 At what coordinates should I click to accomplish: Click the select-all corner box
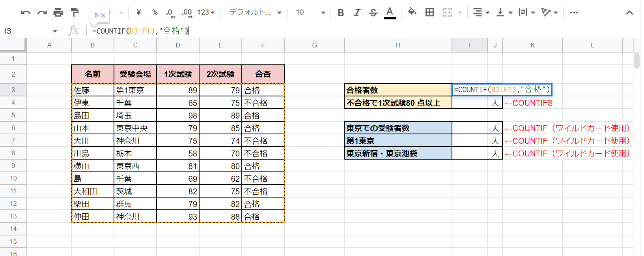coord(13,45)
